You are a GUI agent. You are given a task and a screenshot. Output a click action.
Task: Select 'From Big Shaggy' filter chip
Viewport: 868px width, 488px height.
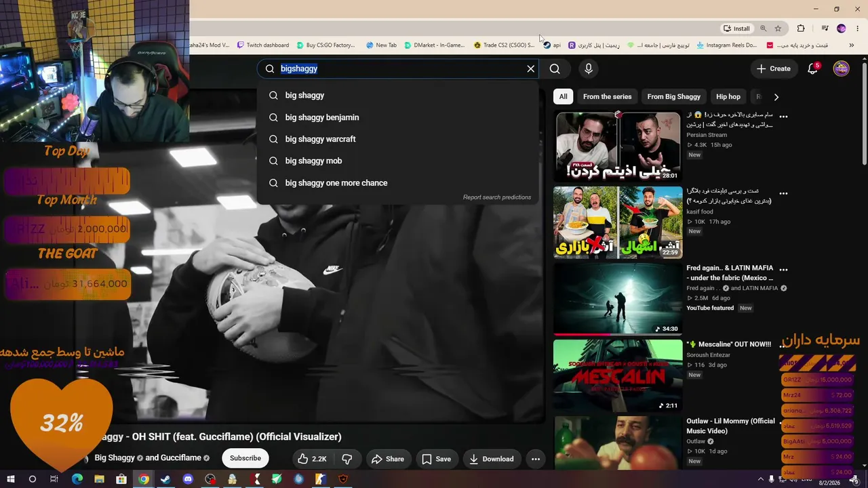(x=673, y=96)
